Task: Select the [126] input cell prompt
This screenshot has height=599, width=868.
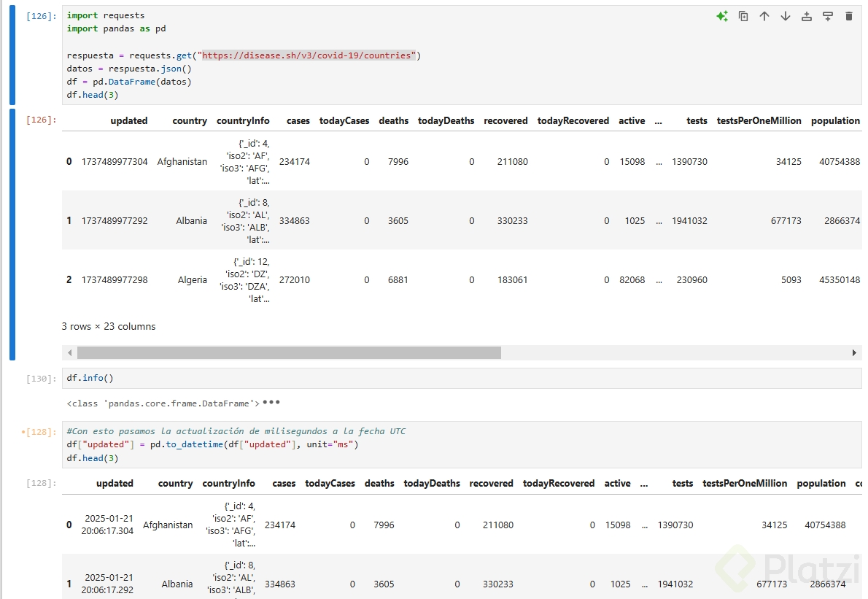Action: 39,15
